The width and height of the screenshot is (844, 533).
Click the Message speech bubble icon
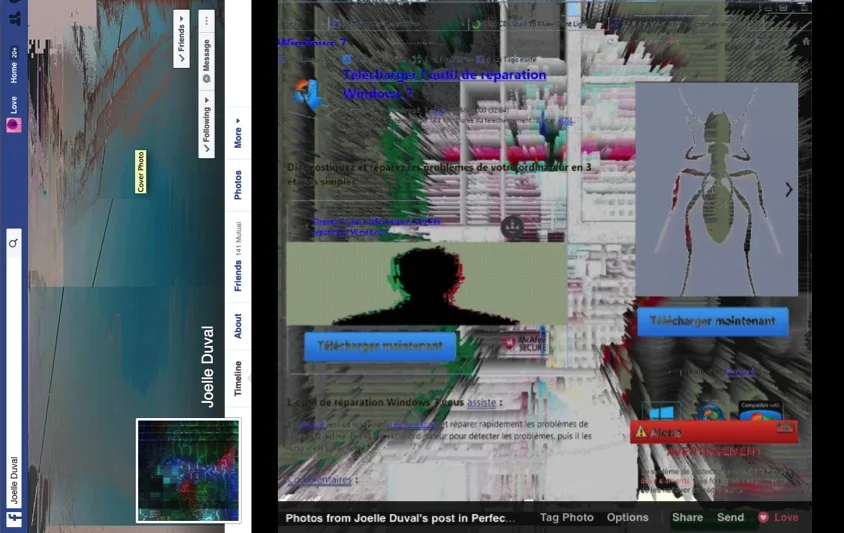tap(206, 79)
